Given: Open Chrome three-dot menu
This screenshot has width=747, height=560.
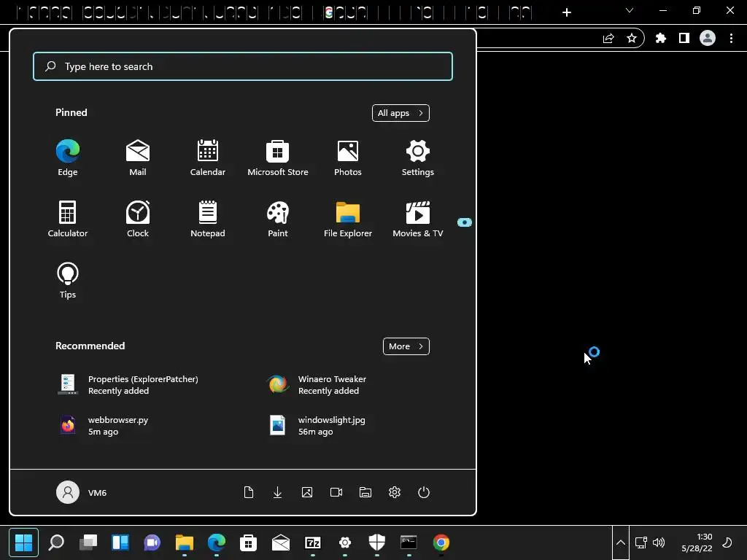Looking at the screenshot, I should (731, 38).
